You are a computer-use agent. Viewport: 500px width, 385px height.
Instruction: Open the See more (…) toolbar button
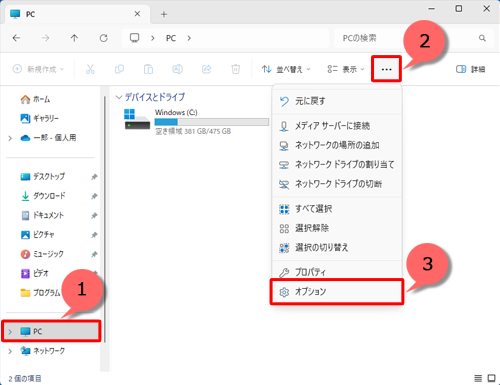tap(386, 69)
